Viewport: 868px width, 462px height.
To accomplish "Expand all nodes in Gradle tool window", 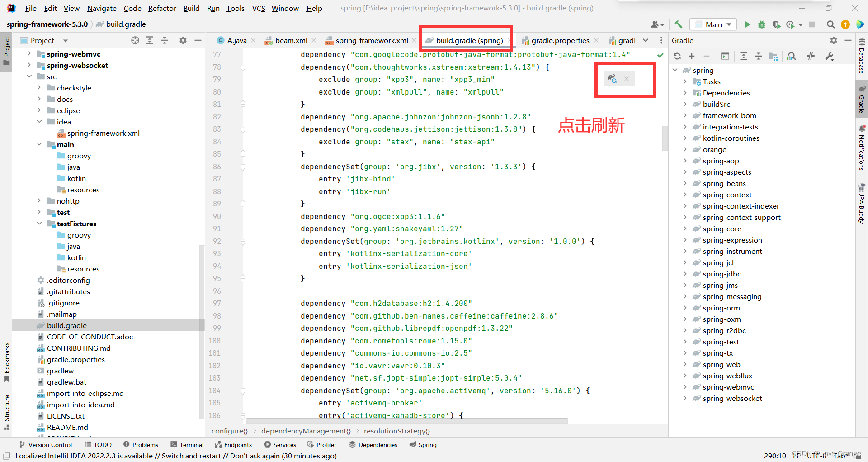I will tap(744, 56).
